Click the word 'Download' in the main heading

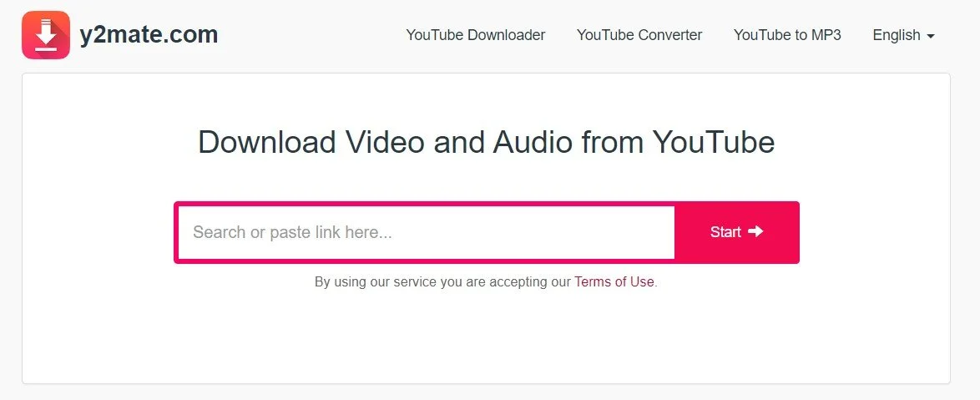click(267, 142)
